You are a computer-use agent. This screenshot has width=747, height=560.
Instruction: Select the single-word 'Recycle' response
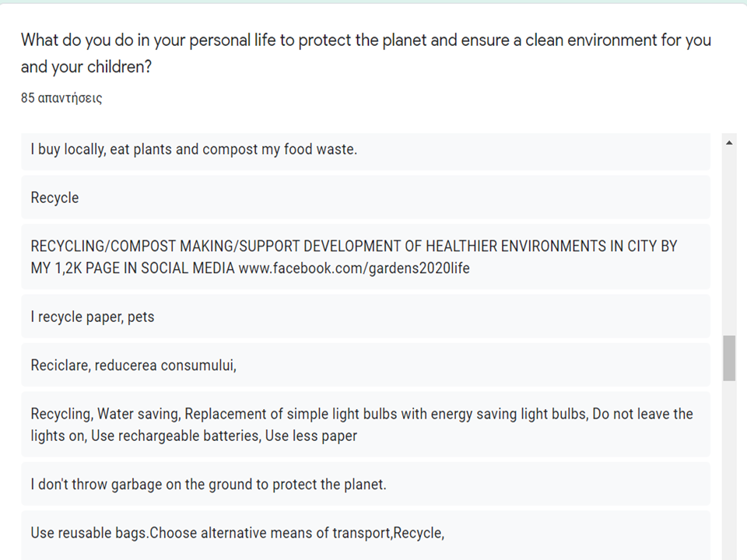54,198
